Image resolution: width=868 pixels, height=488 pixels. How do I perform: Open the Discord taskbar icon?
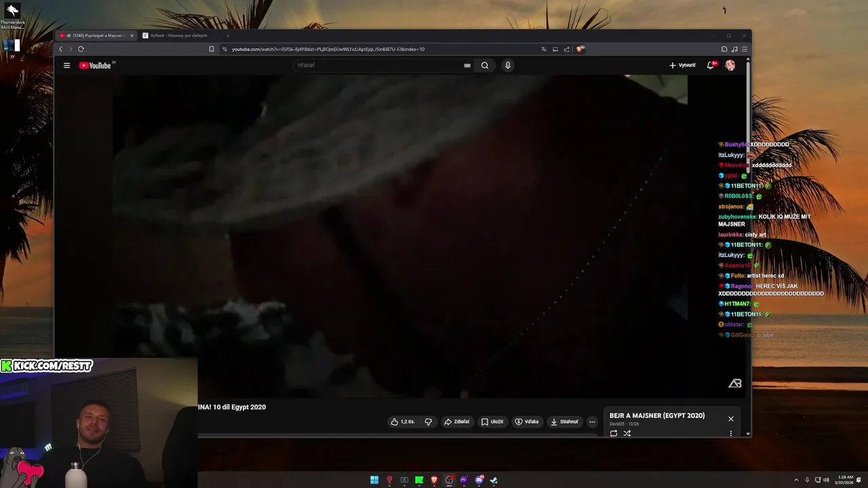click(x=479, y=480)
